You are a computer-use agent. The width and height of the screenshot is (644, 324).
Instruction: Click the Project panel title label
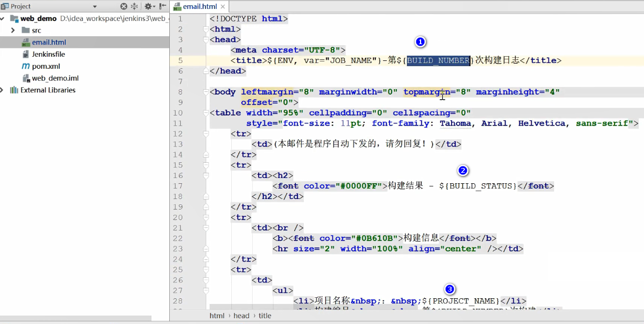pyautogui.click(x=21, y=6)
